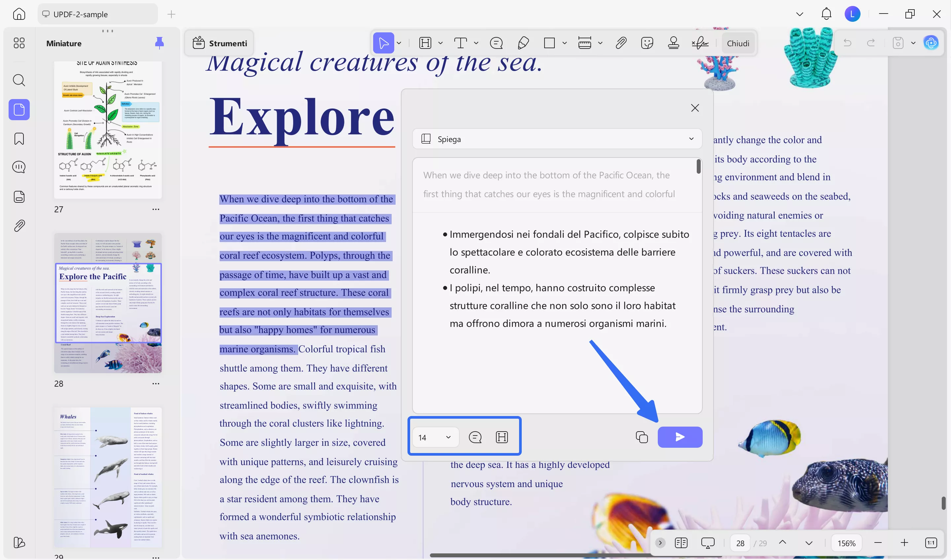Viewport: 951px width, 560px height.
Task: Copy the AI translated response
Action: click(642, 437)
